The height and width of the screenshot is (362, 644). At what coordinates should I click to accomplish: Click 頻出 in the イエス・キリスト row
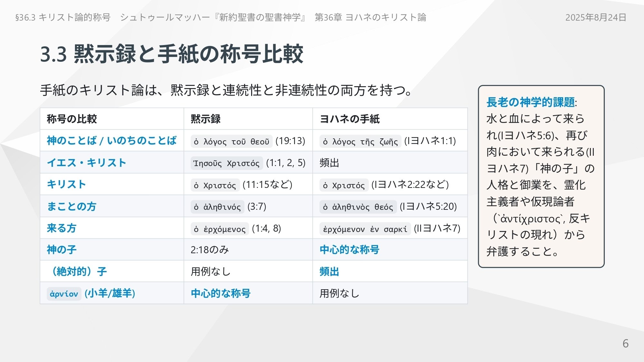click(x=329, y=163)
